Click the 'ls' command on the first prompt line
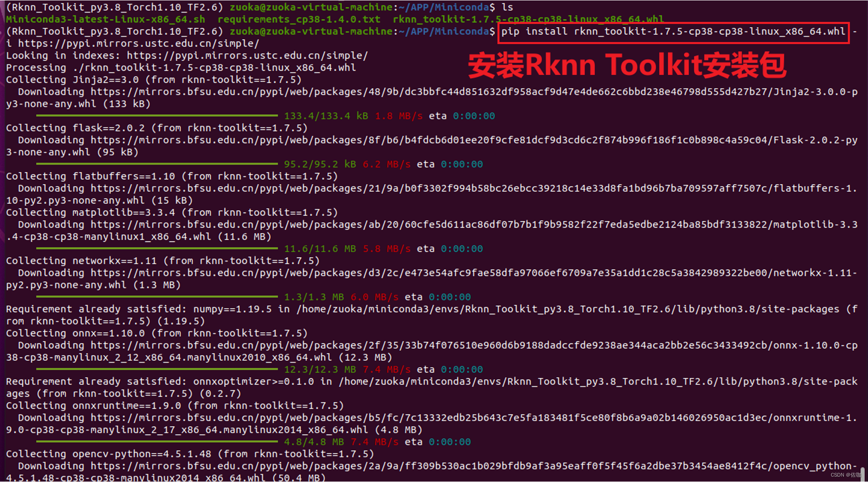 [507, 7]
